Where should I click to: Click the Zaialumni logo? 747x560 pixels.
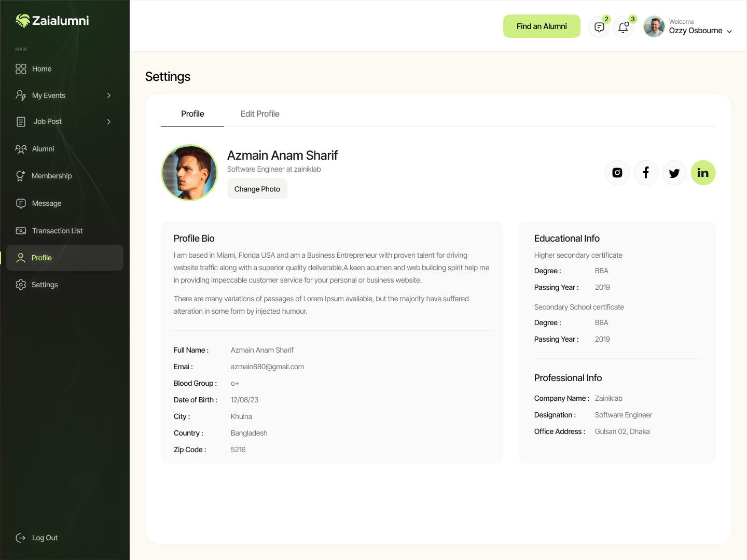[52, 21]
